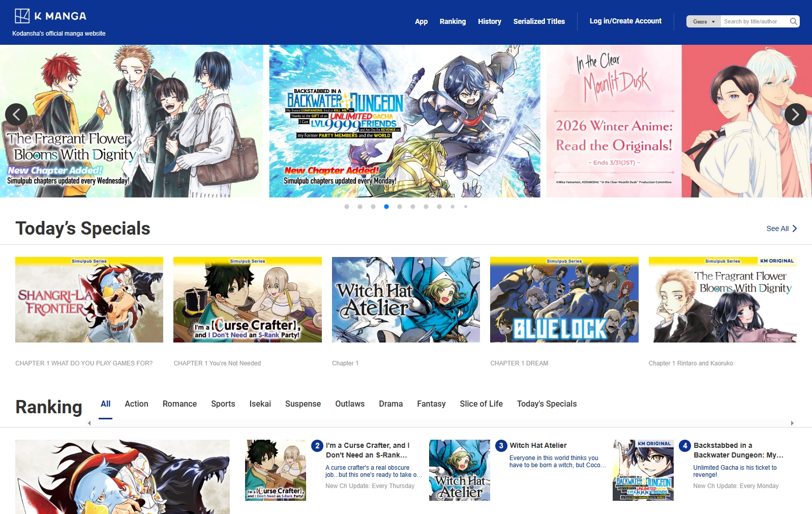This screenshot has width=812, height=514.
Task: Open Blue Lock special thumbnail
Action: pyautogui.click(x=564, y=300)
